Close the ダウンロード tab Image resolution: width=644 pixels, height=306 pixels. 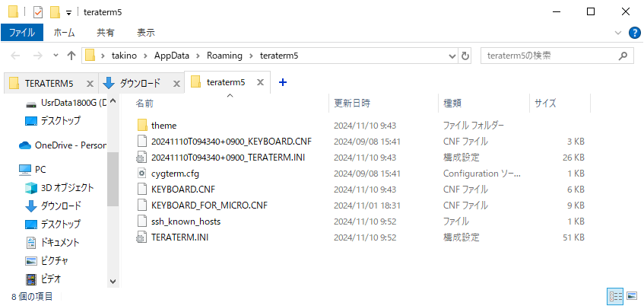coord(176,84)
